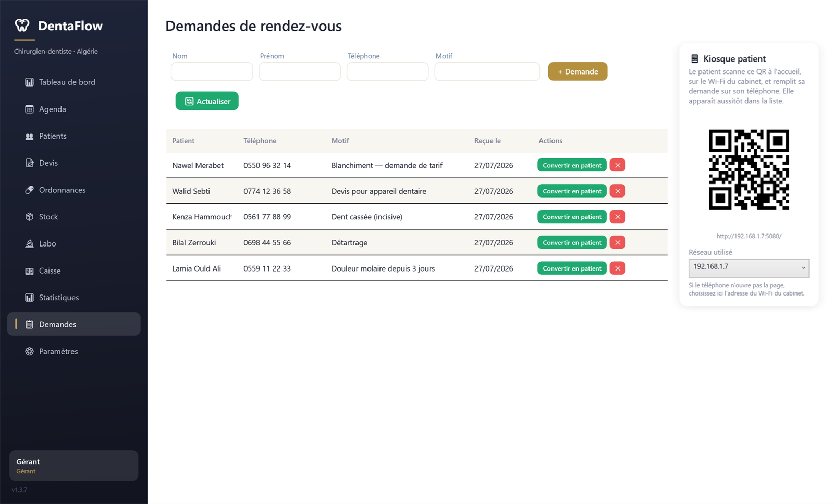The image size is (834, 504).
Task: Click the Agenda calendar icon
Action: point(29,109)
